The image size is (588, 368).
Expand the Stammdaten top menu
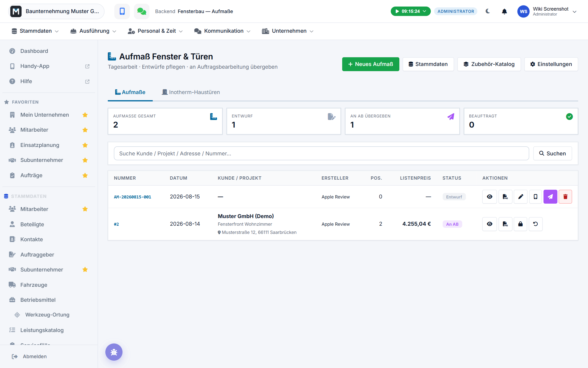35,31
